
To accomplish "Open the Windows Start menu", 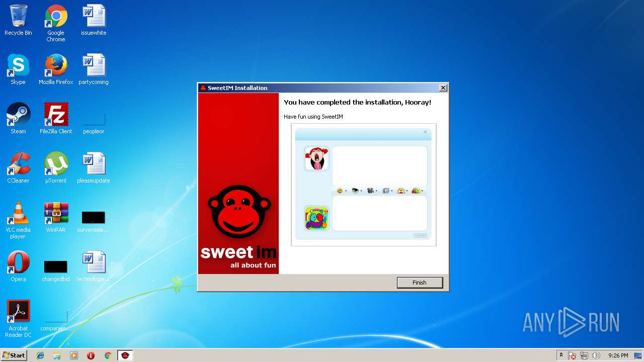I will pyautogui.click(x=14, y=355).
